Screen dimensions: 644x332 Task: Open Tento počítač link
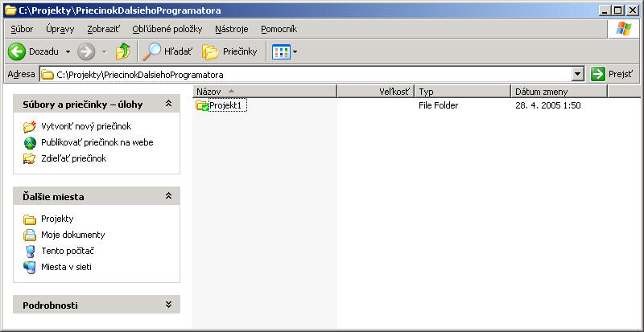(68, 251)
